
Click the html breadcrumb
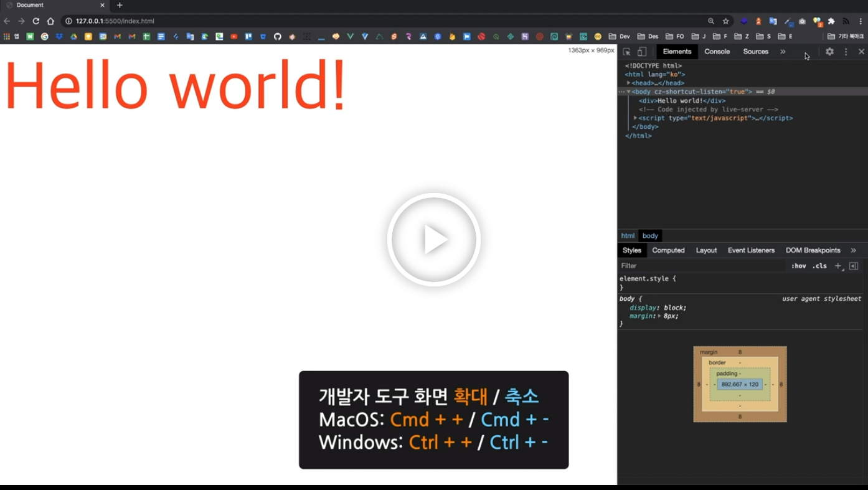(x=628, y=235)
